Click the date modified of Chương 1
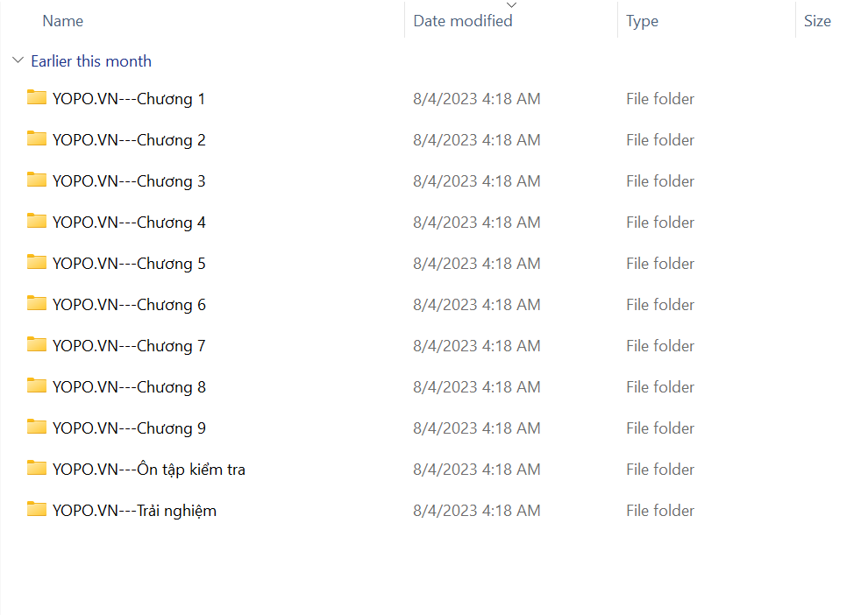Viewport: 868px width, 615px height. point(476,99)
